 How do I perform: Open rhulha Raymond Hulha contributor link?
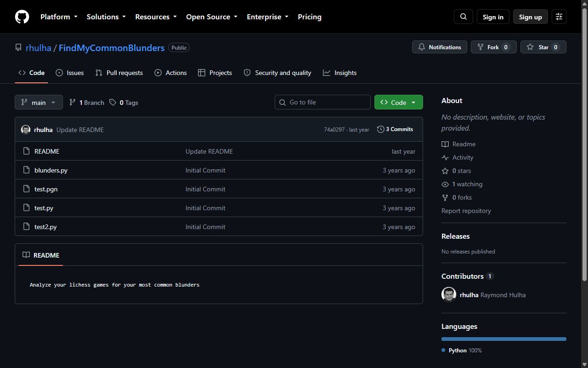[x=492, y=295]
